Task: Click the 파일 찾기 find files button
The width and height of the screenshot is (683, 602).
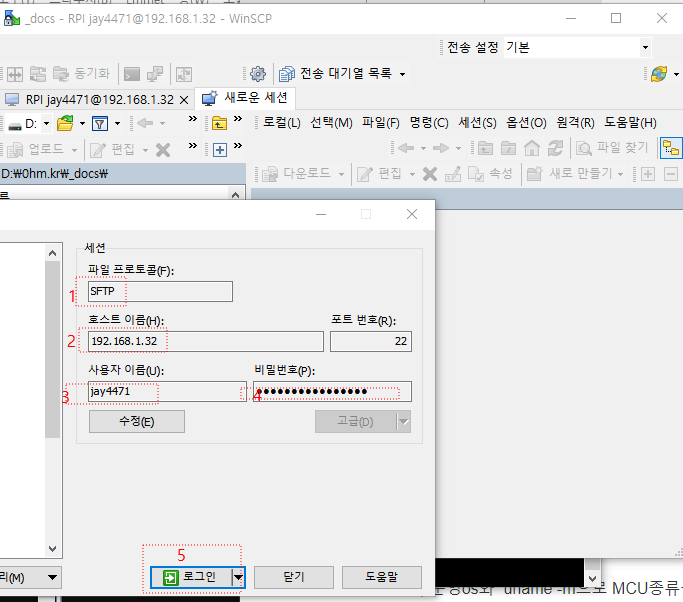Action: (x=612, y=148)
